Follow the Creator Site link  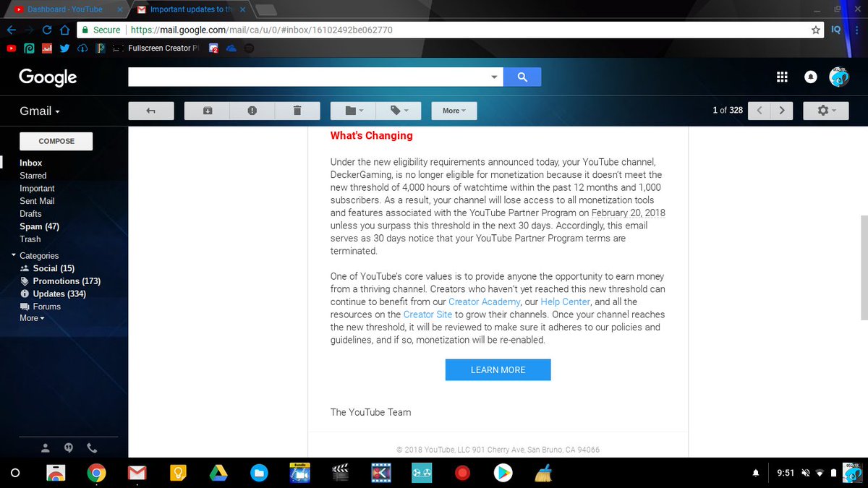coord(427,314)
